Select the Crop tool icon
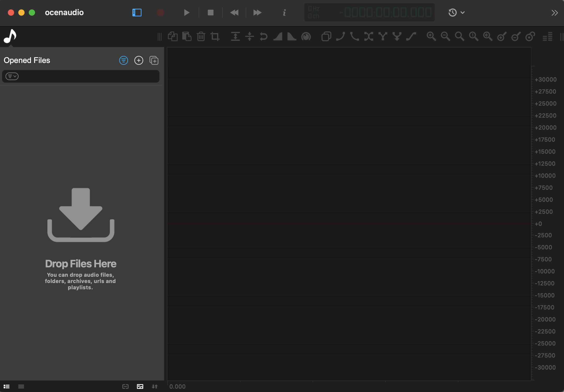Image resolution: width=564 pixels, height=392 pixels. pyautogui.click(x=215, y=37)
